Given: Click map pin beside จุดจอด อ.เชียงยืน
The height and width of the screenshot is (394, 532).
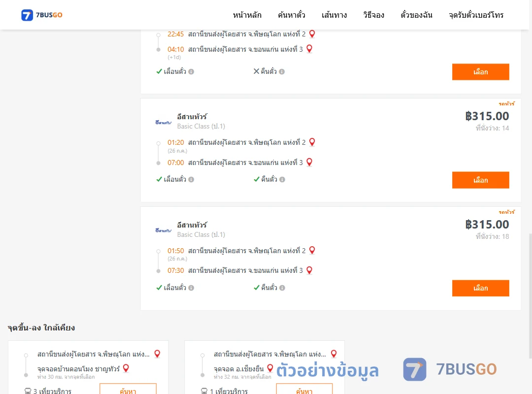Looking at the screenshot, I should [270, 368].
